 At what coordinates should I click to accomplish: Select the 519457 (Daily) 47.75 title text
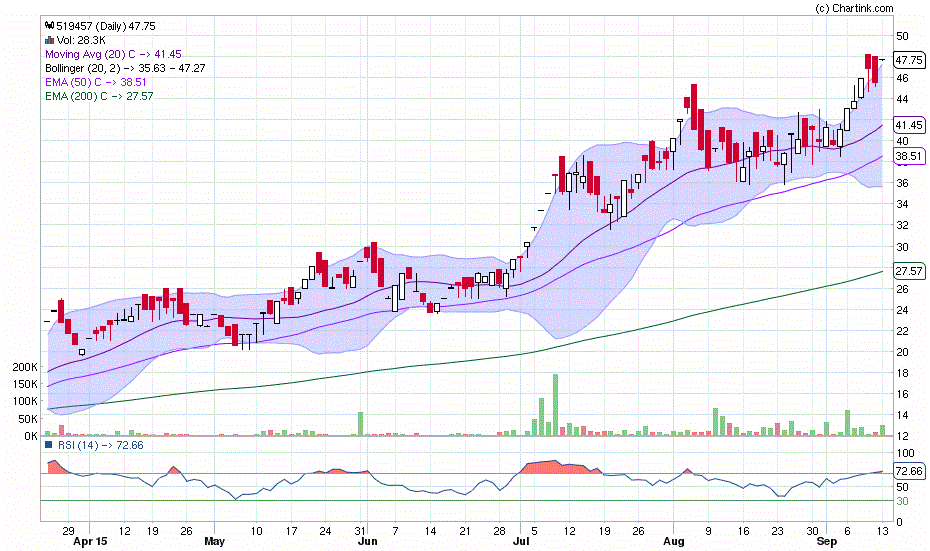click(106, 26)
